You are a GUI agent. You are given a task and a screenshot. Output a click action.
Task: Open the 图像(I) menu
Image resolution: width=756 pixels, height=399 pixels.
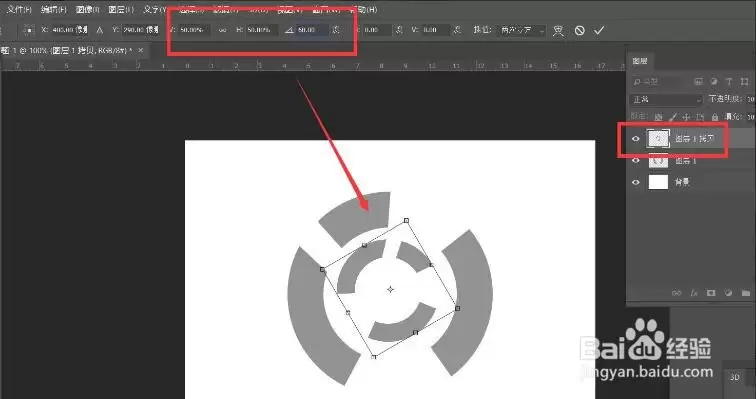(88, 9)
